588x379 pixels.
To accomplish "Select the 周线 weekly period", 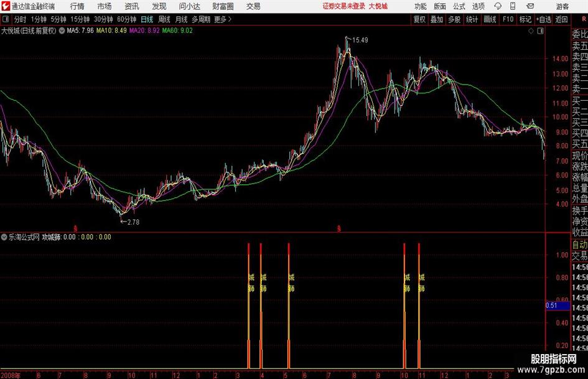I will [x=164, y=19].
